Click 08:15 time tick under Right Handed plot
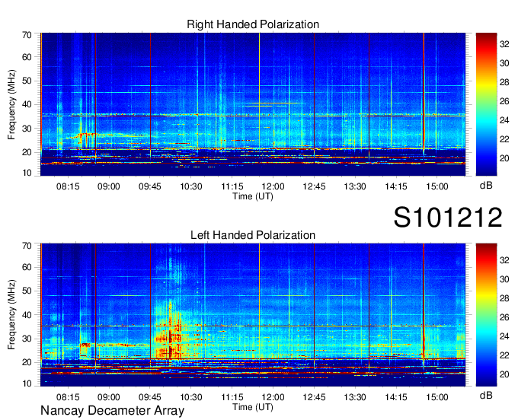The height and width of the screenshot is (420, 518). coord(68,186)
